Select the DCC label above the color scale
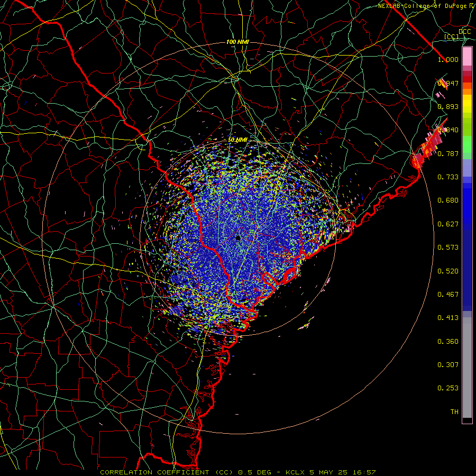Viewport: 476px width, 476px height. pos(464,32)
